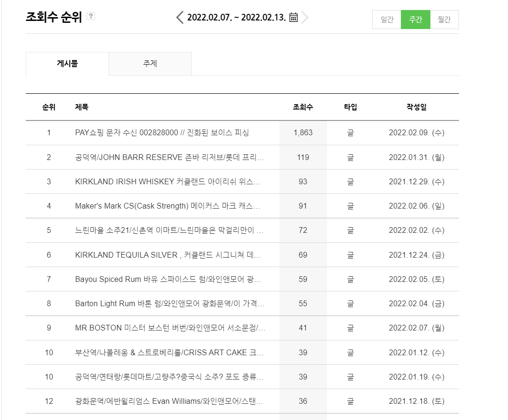Open 부산역/나폴레옹 CRISS ART CAKE post
Viewport: 508px width, 420px height.
169,352
